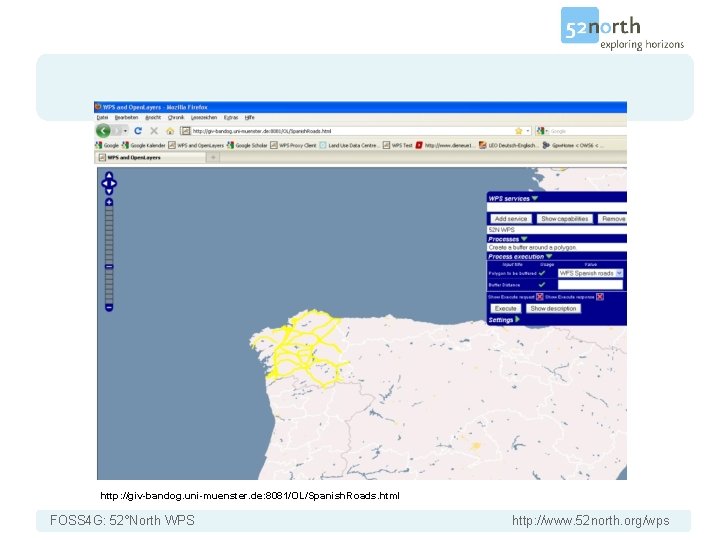Pan the map right
Screen dimensions: 720x540
114,184
